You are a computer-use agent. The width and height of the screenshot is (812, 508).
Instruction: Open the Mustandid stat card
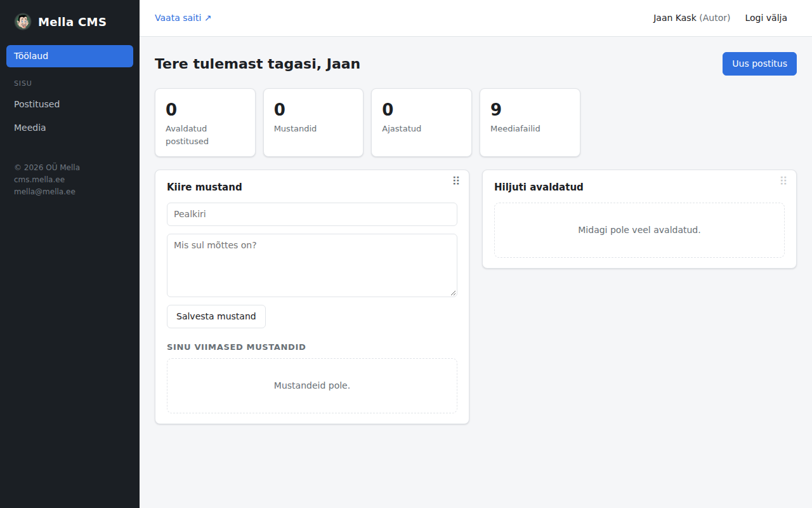point(313,123)
